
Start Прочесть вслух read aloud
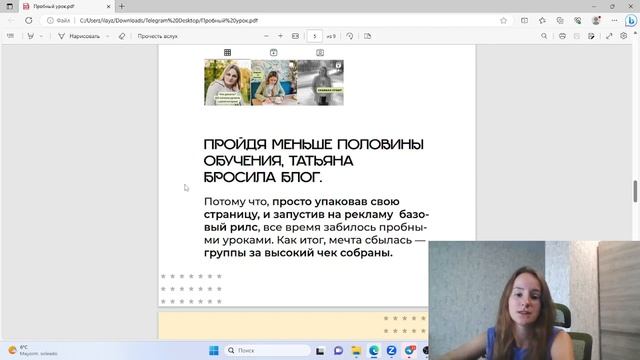click(x=158, y=36)
